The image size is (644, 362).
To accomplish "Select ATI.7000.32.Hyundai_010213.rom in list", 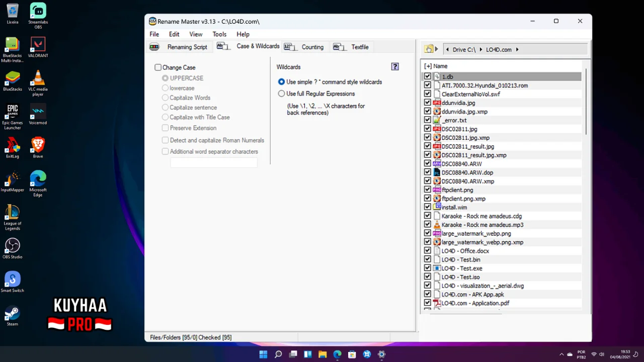I will (x=485, y=85).
